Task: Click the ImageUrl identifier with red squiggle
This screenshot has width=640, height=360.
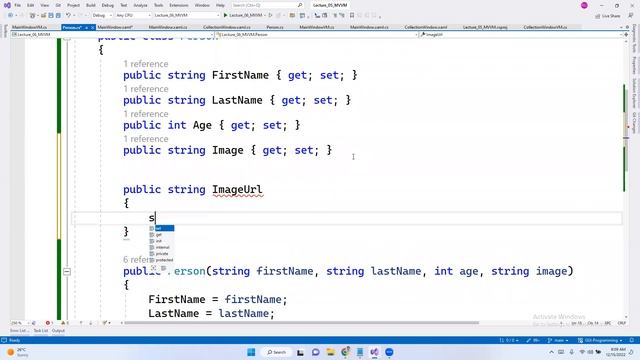Action: click(237, 190)
